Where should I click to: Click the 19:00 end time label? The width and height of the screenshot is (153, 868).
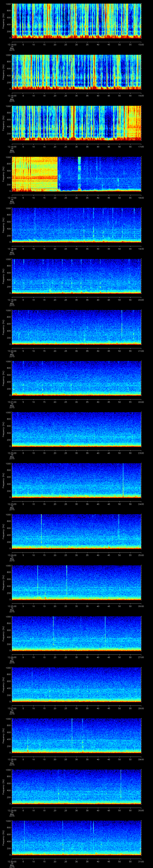[141, 249]
